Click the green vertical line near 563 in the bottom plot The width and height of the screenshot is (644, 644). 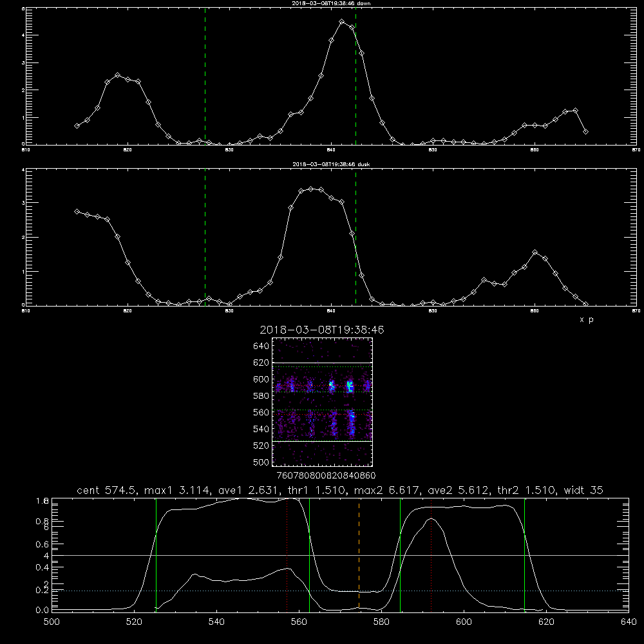click(x=309, y=554)
